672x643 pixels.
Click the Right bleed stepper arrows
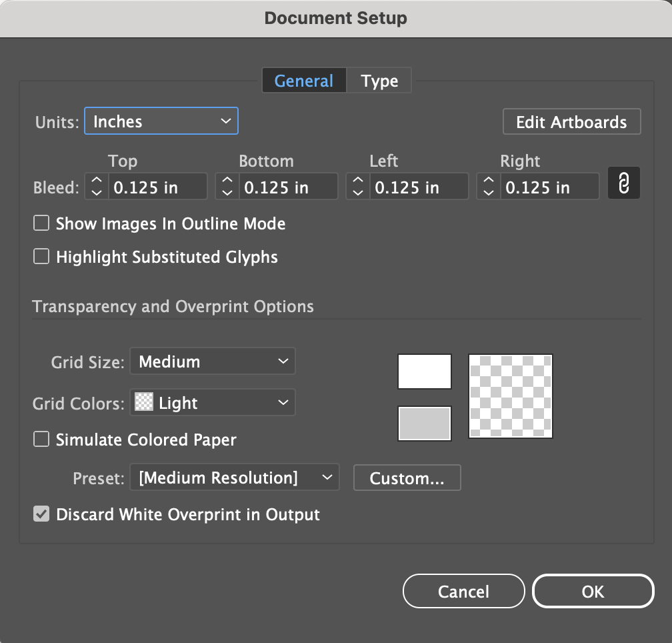(489, 187)
